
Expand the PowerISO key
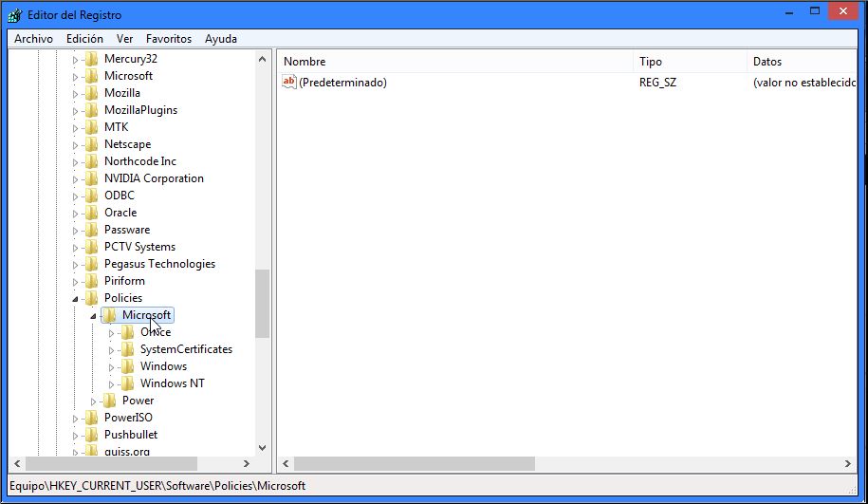point(75,419)
